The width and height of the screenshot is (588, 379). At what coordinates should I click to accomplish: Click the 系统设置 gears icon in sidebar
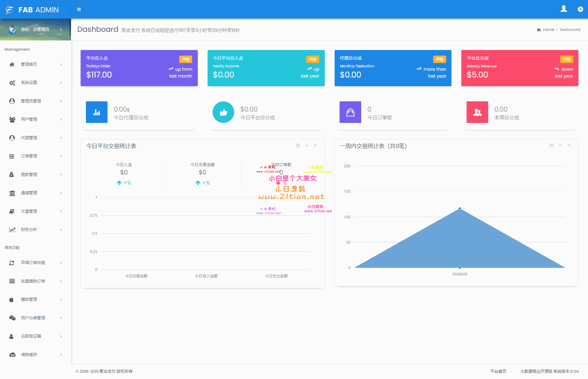click(x=12, y=83)
